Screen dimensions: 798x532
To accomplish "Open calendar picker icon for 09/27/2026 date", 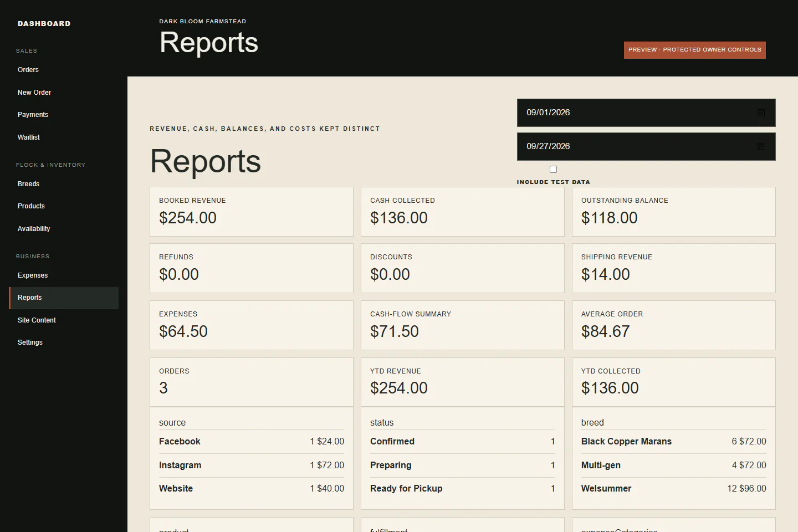I will point(761,146).
